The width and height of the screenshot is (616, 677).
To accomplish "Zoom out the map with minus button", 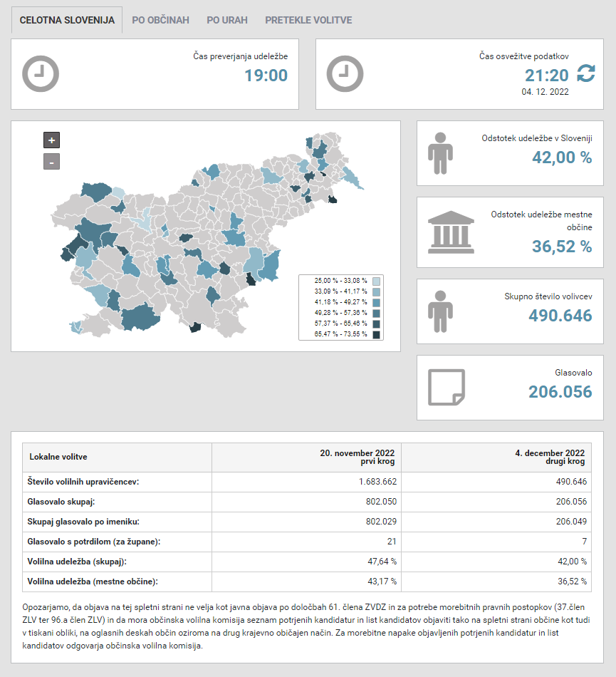I will (x=51, y=162).
